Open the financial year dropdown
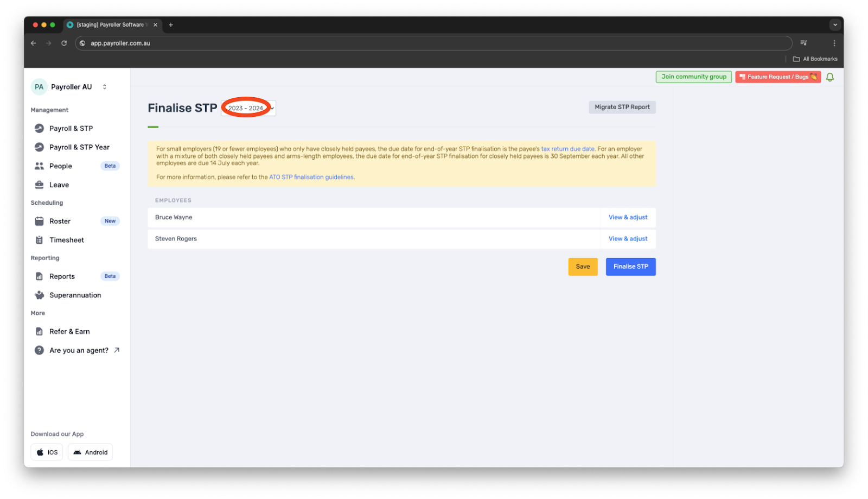The height and width of the screenshot is (499, 868). (x=247, y=108)
